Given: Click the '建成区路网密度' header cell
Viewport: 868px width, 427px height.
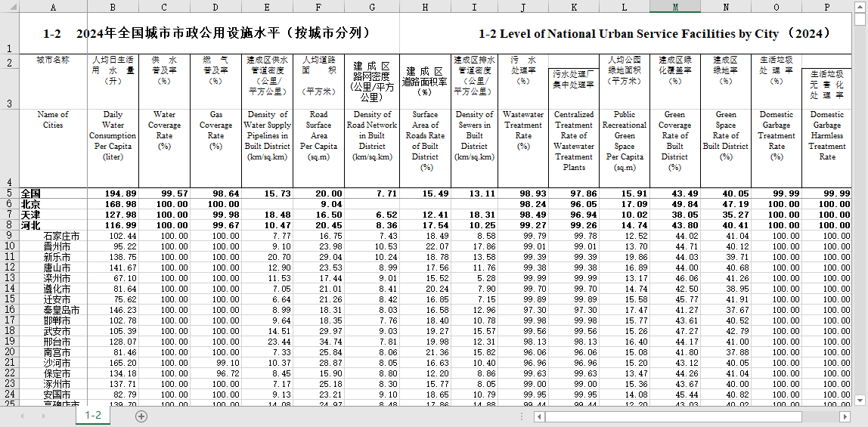Looking at the screenshot, I should (x=372, y=82).
